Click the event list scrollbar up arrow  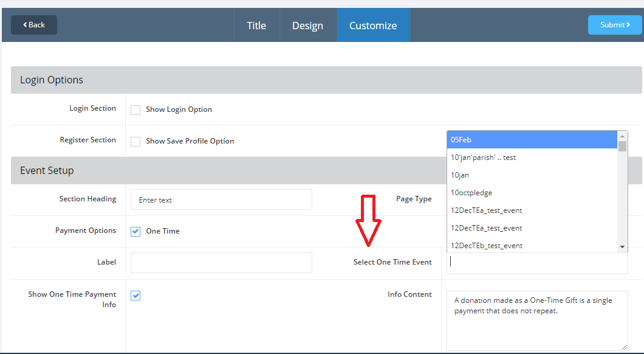[622, 135]
